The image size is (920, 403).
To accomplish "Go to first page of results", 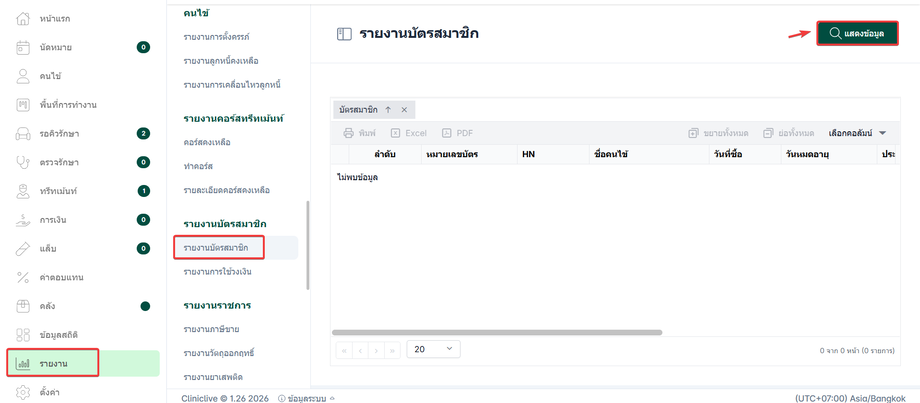I will 344,350.
